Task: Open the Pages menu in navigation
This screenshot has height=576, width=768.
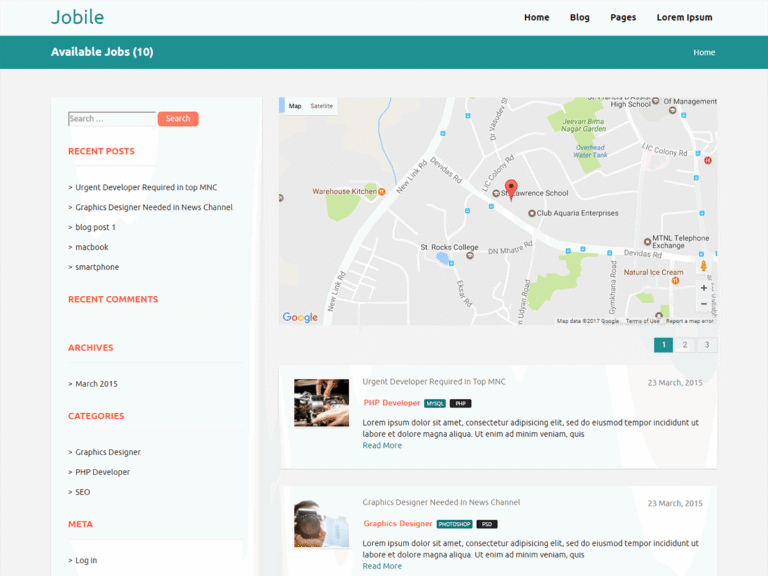Action: pyautogui.click(x=623, y=17)
